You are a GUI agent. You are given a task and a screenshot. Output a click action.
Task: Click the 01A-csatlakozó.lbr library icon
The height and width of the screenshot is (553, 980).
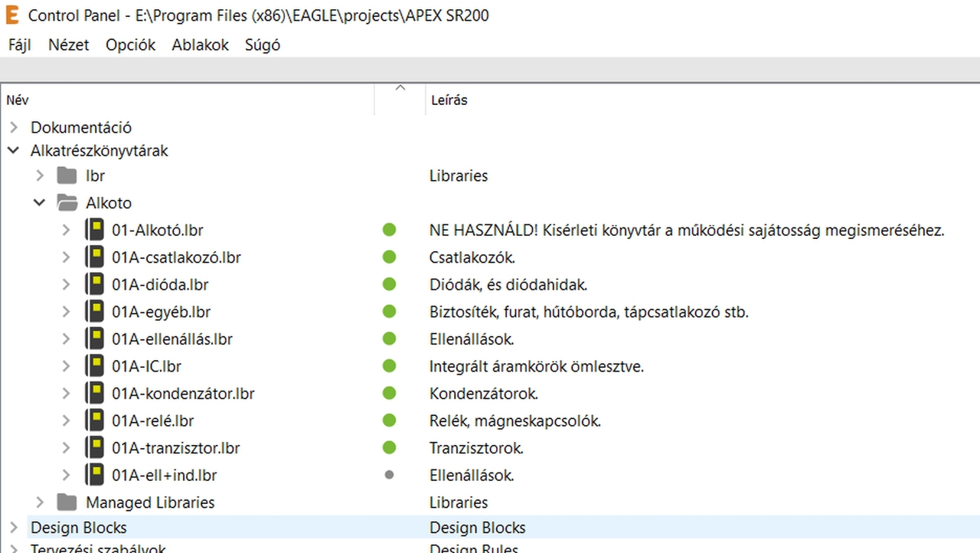94,257
